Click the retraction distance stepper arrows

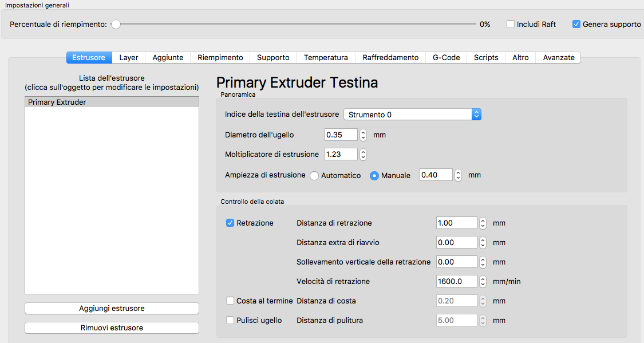483,223
